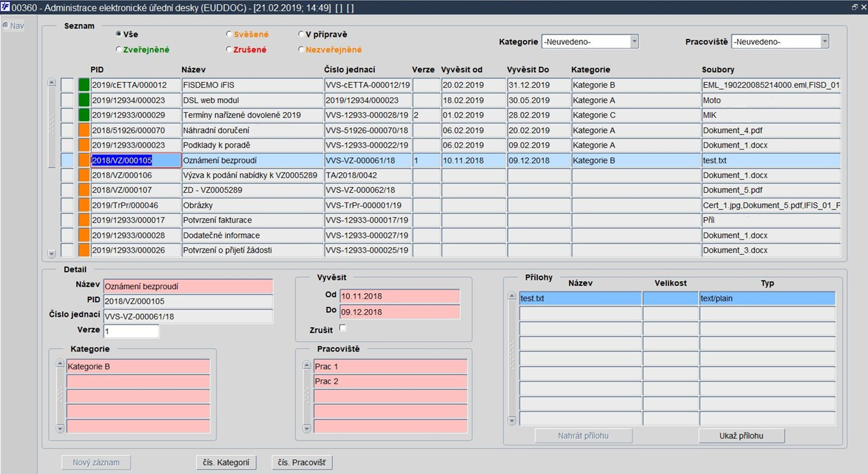Viewport: 868px width, 474px height.
Task: Click scroll-up arrow in Kategorie detail list
Action: pyautogui.click(x=61, y=364)
